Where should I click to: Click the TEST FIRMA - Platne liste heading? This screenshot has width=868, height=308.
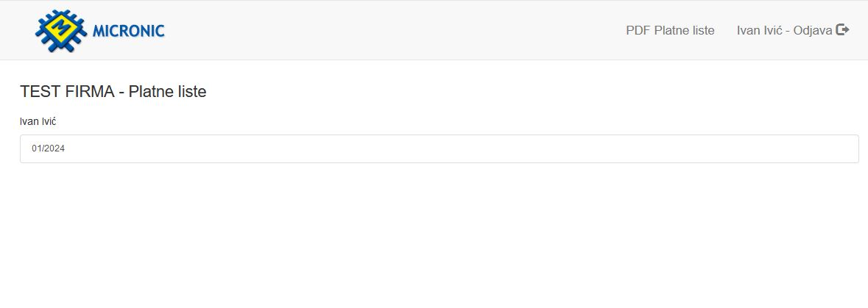point(113,92)
